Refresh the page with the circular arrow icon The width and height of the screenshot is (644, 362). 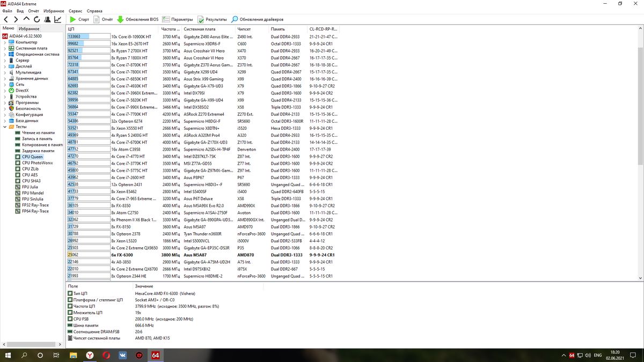tap(36, 19)
